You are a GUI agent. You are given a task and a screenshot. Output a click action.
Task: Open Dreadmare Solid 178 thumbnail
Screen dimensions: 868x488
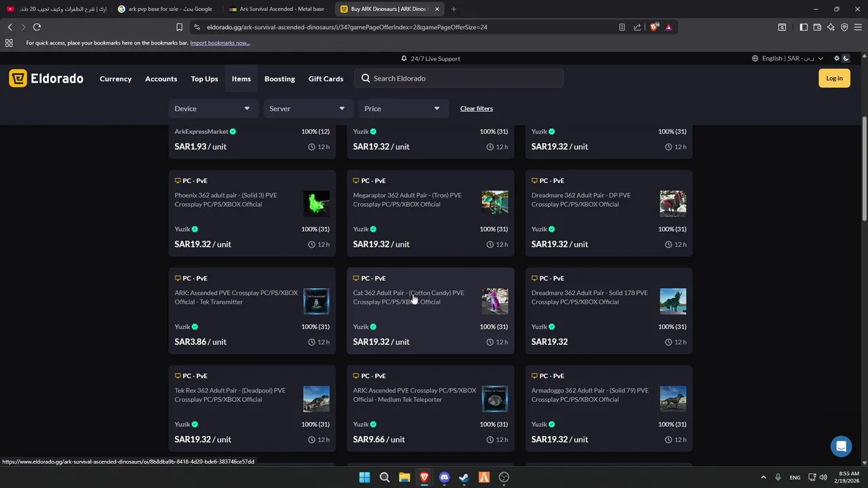coord(673,301)
